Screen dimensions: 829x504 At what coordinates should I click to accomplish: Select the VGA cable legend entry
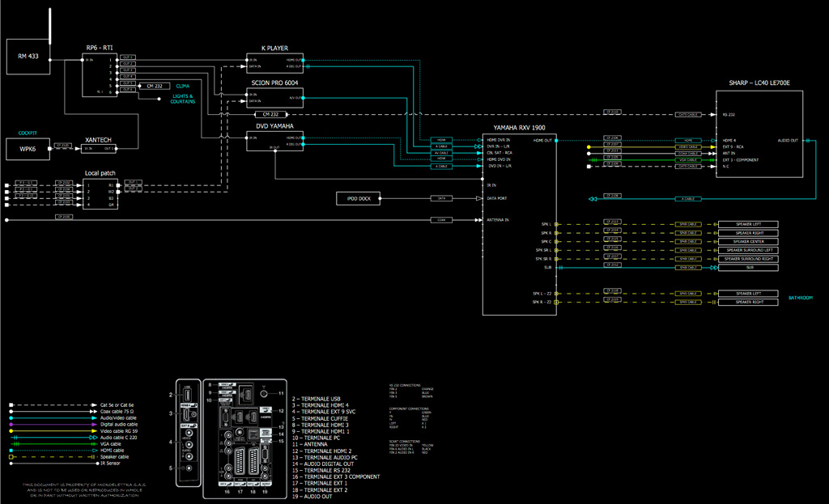pos(110,444)
